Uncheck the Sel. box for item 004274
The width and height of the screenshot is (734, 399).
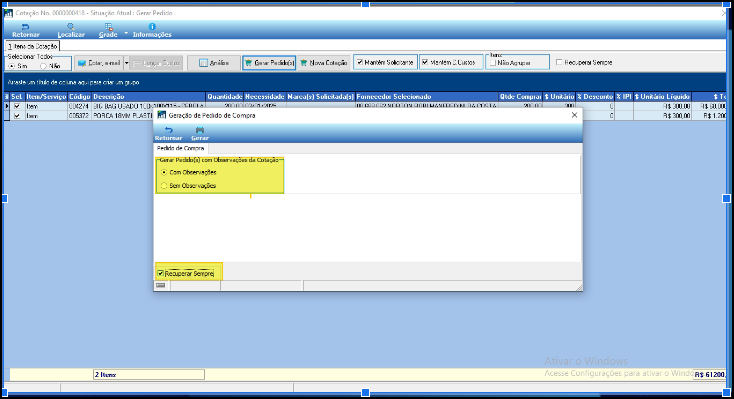(x=17, y=106)
